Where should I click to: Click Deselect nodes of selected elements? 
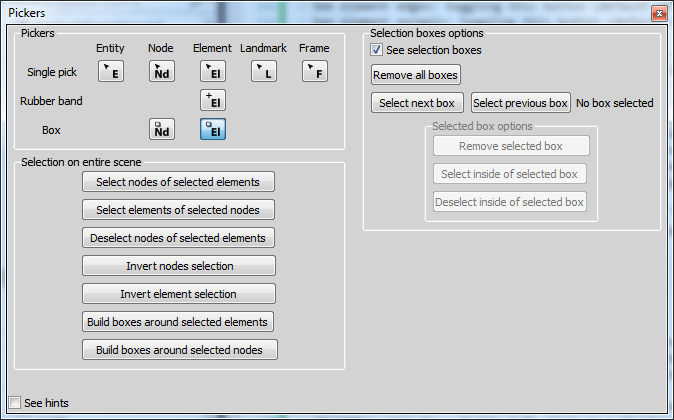coord(178,238)
